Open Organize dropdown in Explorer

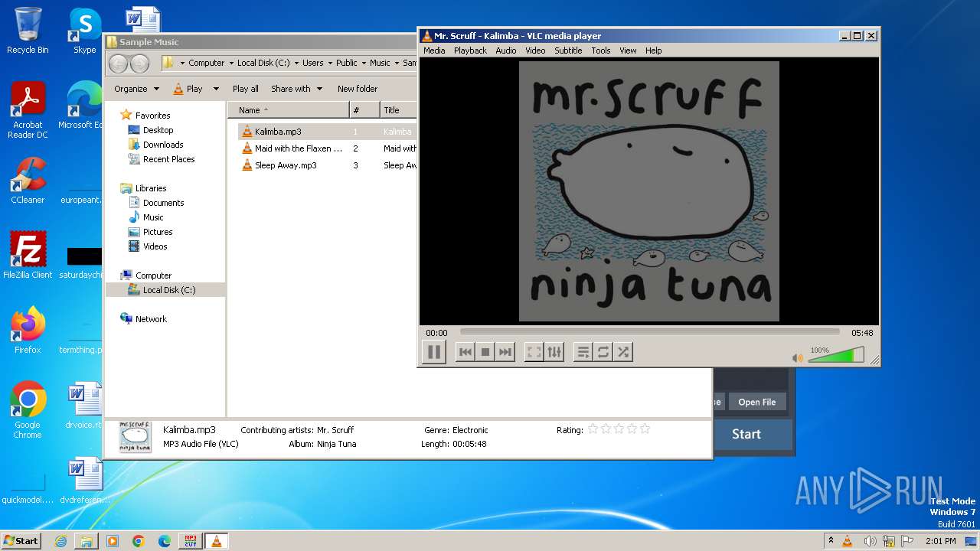[x=136, y=89]
